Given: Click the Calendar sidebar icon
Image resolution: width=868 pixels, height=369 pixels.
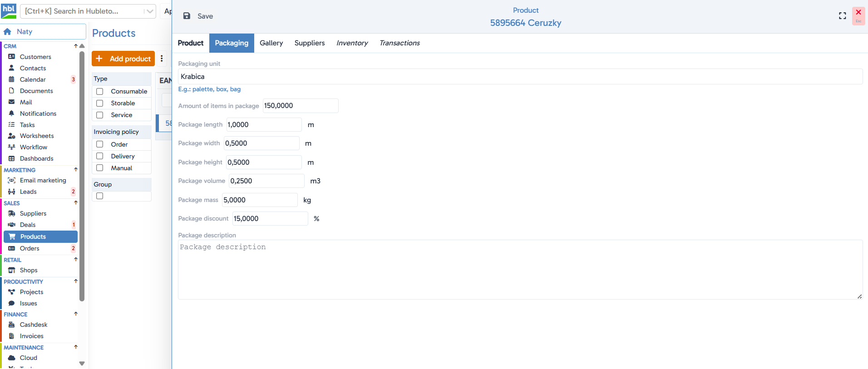Looking at the screenshot, I should [x=12, y=79].
